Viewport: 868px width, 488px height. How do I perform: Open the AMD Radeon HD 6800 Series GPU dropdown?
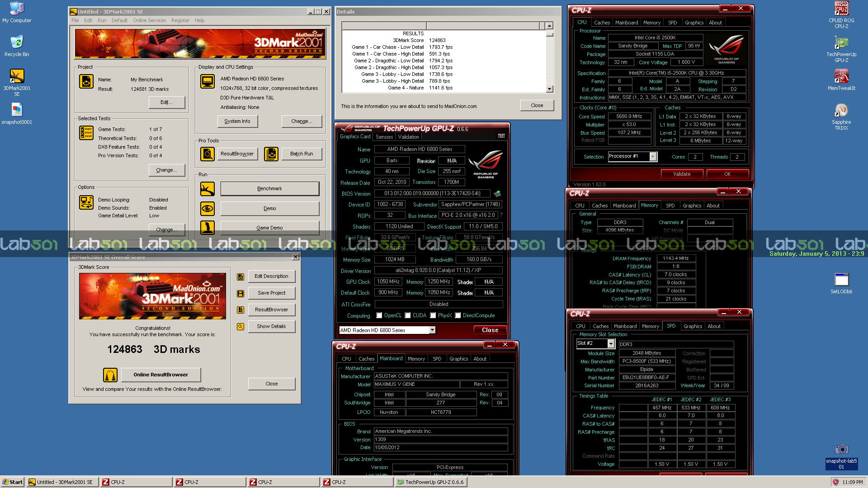tap(432, 330)
